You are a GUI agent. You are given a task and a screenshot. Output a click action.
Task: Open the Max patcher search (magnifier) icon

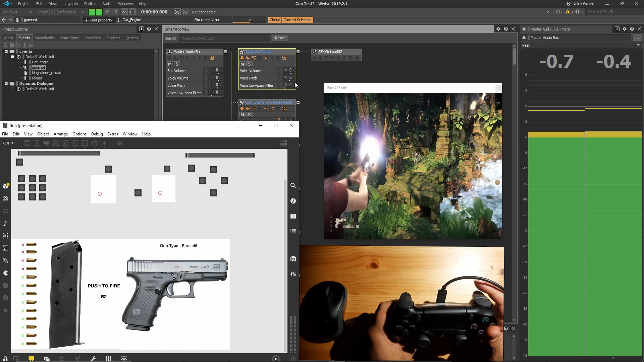point(293,185)
